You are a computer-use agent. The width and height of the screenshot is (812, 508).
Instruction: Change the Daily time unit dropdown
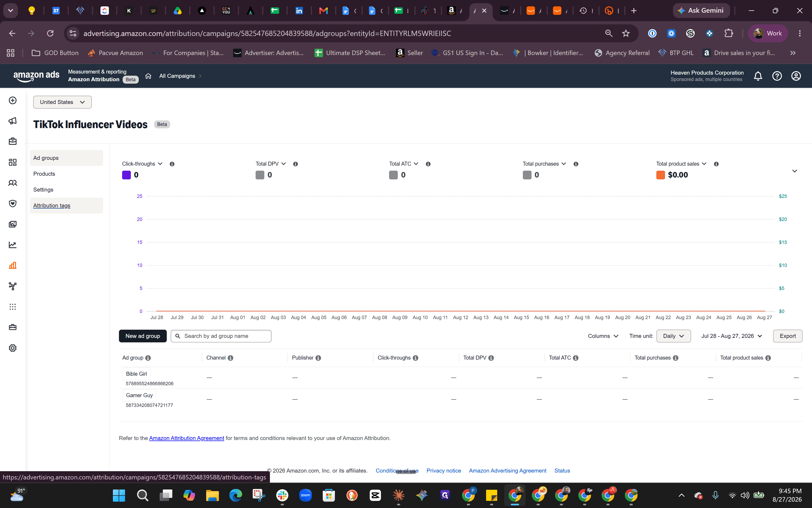pos(673,336)
